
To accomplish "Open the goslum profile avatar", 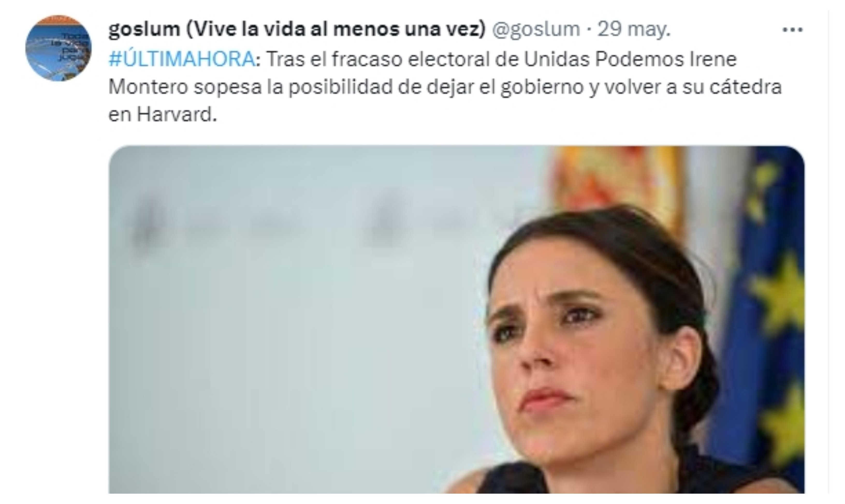I will (58, 48).
